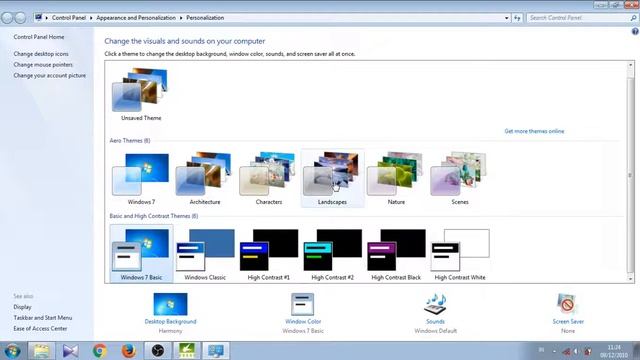Viewport: 640px width, 360px height.
Task: Open the Visual Studio taskbar icon
Action: click(70, 351)
